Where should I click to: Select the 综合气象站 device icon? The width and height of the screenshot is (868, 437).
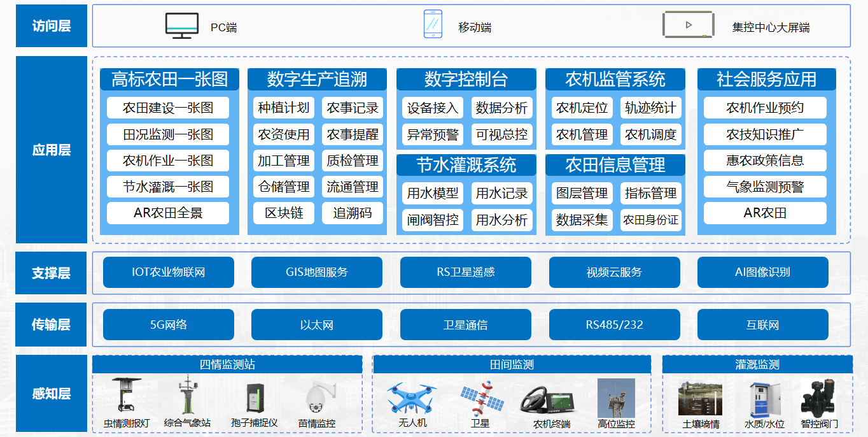click(186, 395)
